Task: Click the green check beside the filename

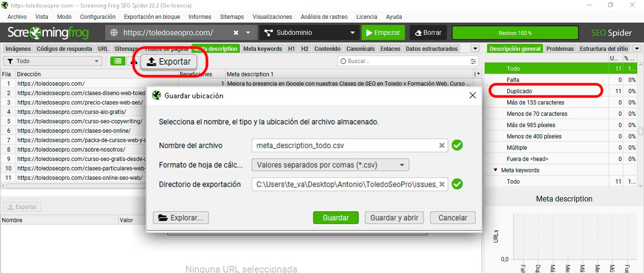Action: tap(457, 145)
